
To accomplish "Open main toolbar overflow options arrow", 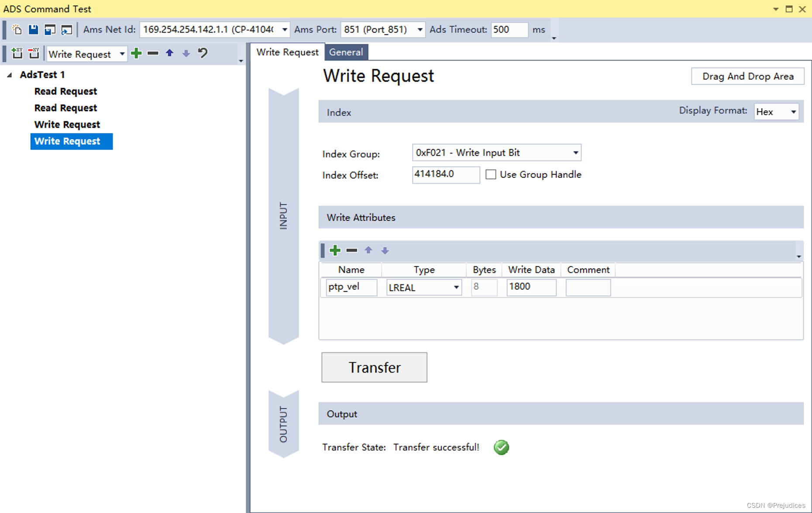I will point(554,38).
